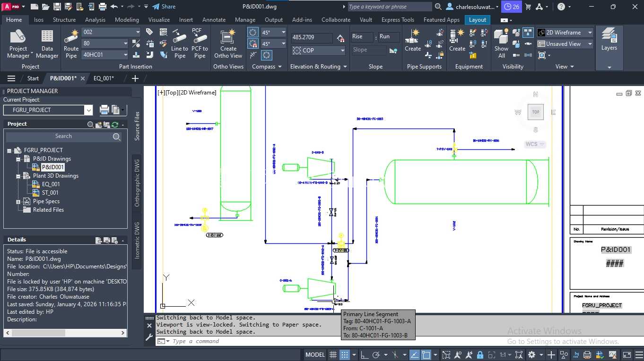Launch PCF to Pipe tool
The image size is (644, 361).
pyautogui.click(x=200, y=43)
